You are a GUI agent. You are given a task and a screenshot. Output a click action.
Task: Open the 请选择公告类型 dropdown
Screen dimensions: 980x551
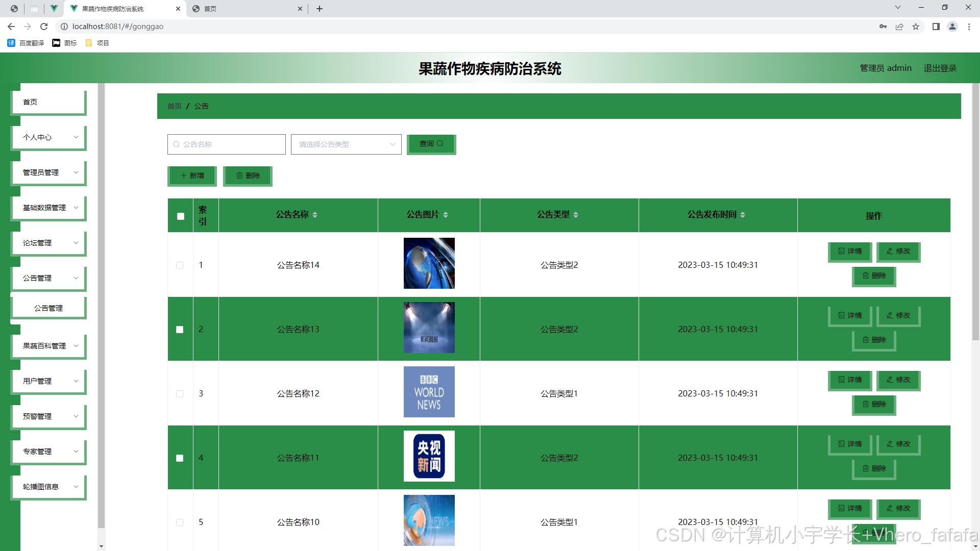point(346,144)
